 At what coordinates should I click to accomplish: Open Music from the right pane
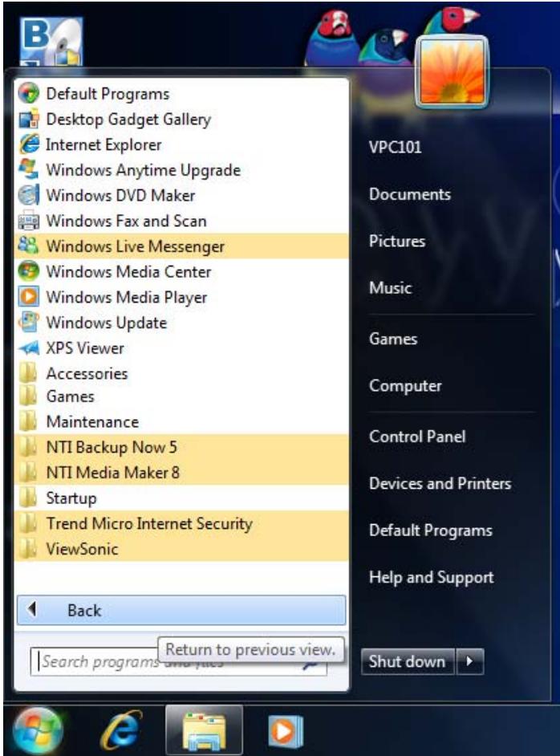pos(391,287)
